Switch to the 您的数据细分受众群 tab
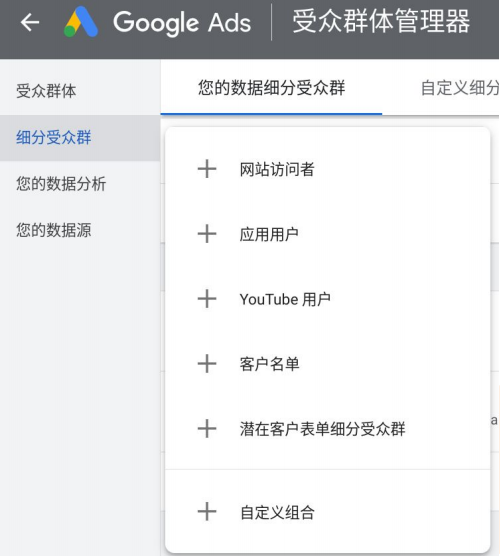The width and height of the screenshot is (500, 556). (x=271, y=88)
